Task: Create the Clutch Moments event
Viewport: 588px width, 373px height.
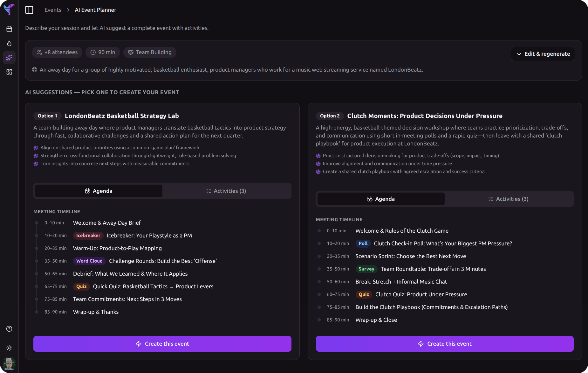Action: [445, 344]
